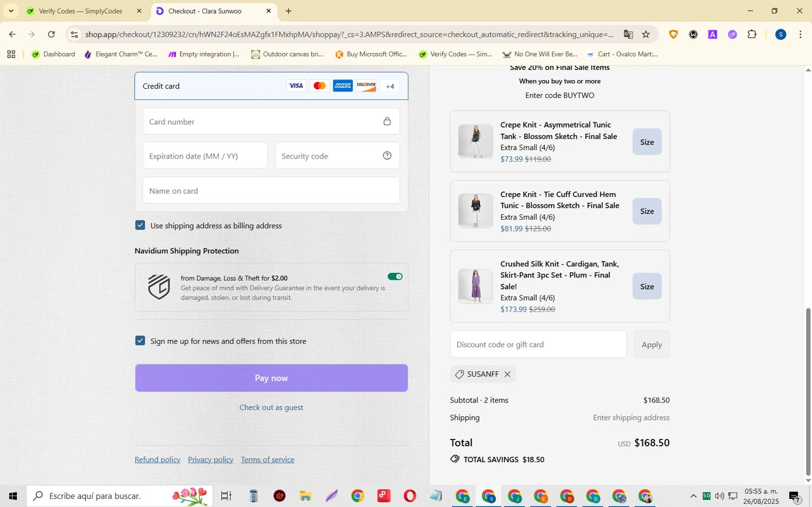Open the tab search dropdown arrow
The height and width of the screenshot is (507, 812).
pos(11,11)
